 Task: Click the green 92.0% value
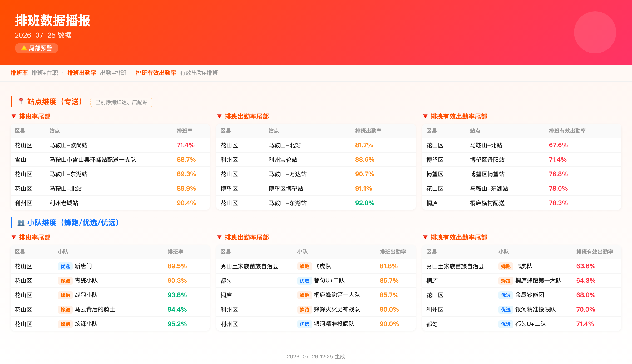pos(365,203)
